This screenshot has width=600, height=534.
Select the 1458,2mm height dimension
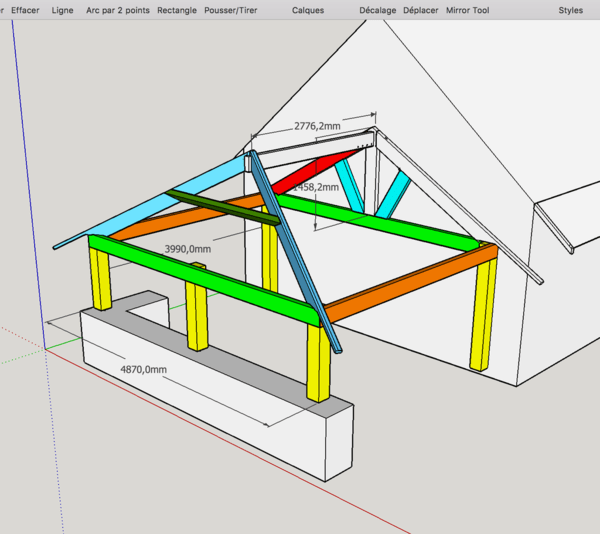(x=316, y=187)
